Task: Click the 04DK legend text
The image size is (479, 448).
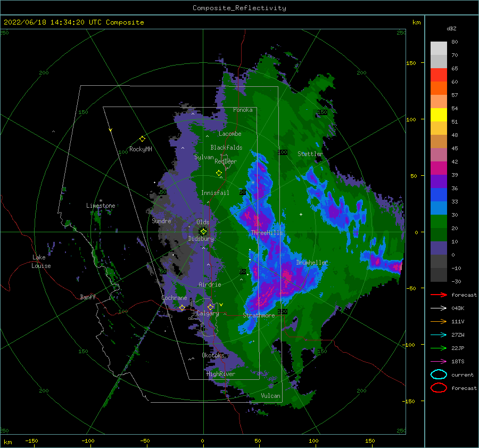Action: click(x=458, y=308)
